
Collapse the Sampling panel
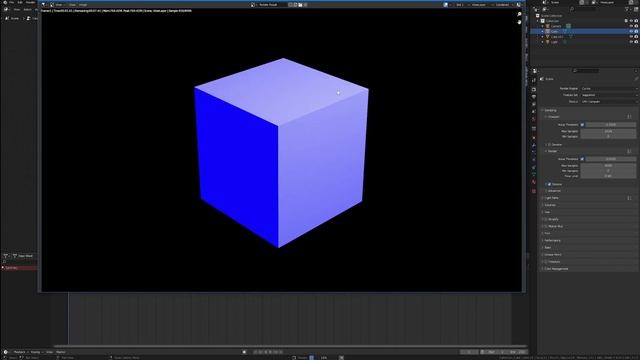pos(549,110)
